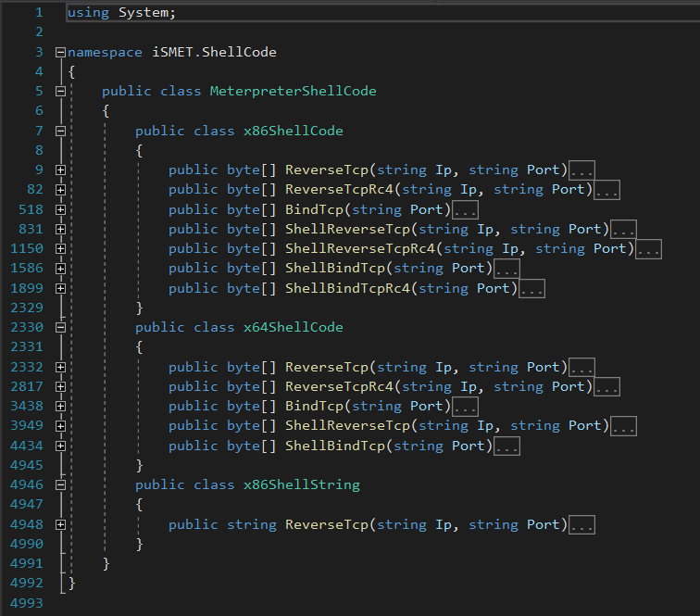
Task: Expand the fold toggle on line 1150
Action: (x=61, y=249)
